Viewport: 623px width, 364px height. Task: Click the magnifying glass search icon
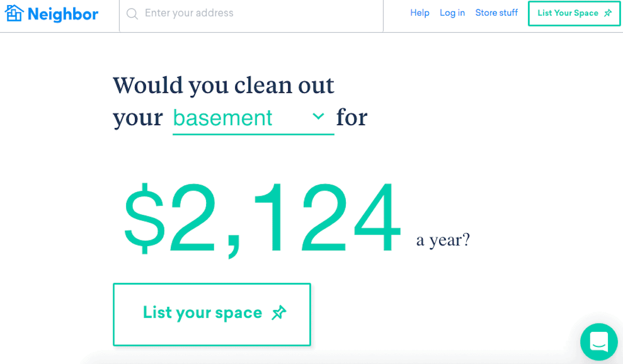[132, 14]
